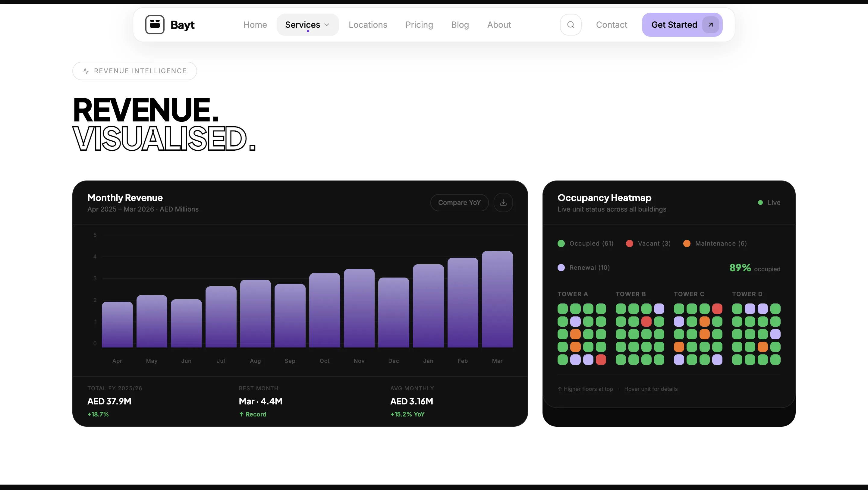The image size is (868, 490).
Task: Go to the Pricing page
Action: pyautogui.click(x=419, y=25)
